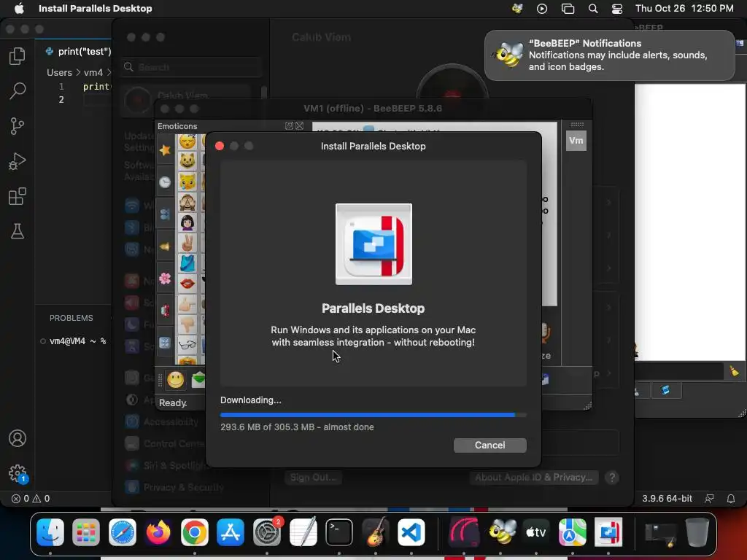Select Users breadcrumb in VS Code

coord(59,72)
